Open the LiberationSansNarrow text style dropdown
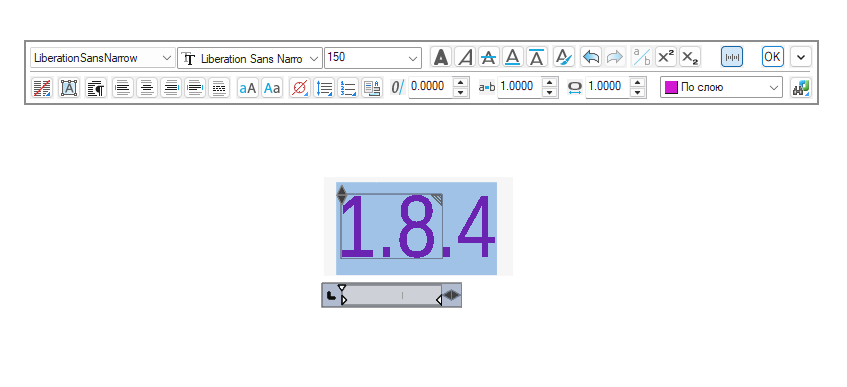This screenshot has width=847, height=387. point(103,58)
